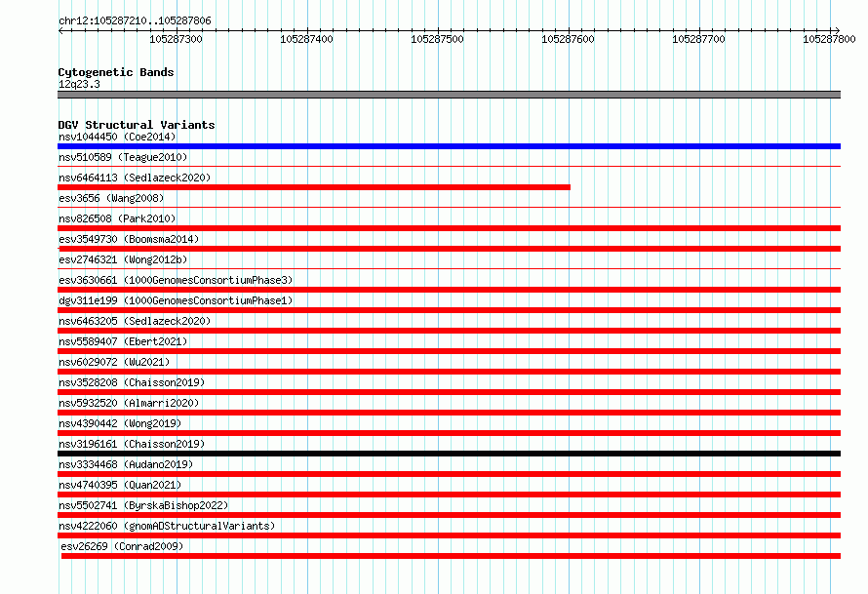The image size is (868, 594).
Task: Click the 105287700 ruler position label
Action: 698,39
